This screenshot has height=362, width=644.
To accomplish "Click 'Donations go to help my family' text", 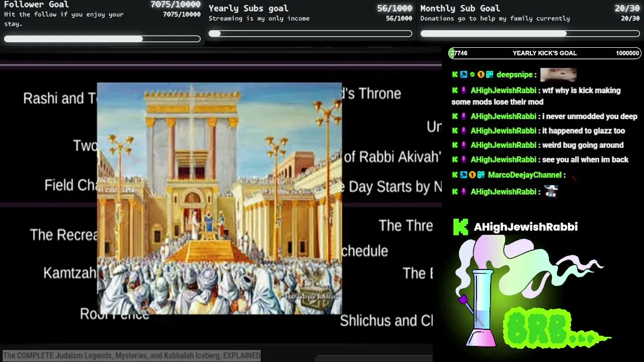I will point(495,19).
